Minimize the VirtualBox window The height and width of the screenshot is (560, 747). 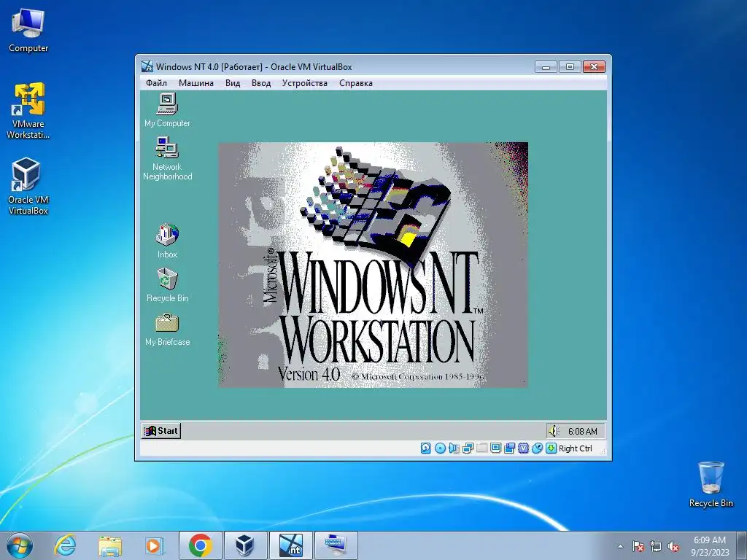546,66
